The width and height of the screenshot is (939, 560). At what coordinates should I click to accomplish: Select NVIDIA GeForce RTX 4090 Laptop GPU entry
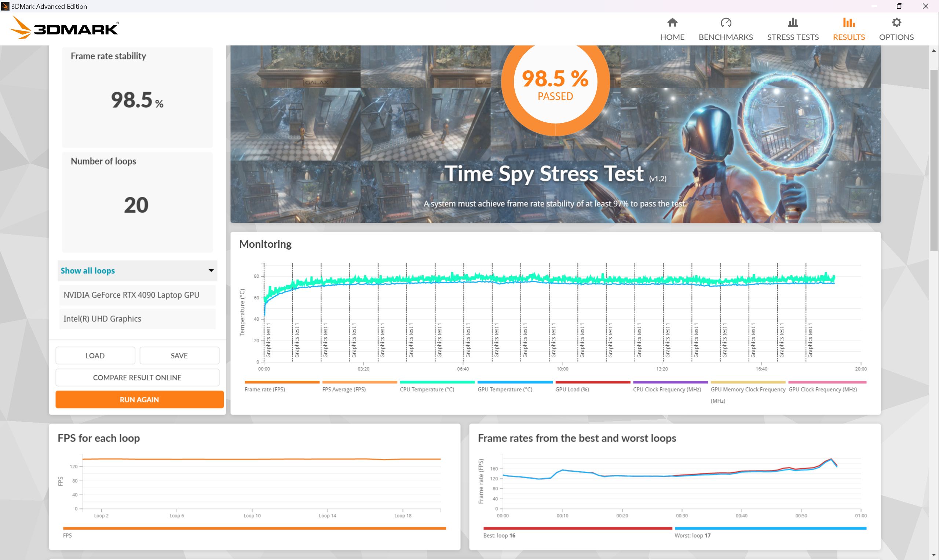click(138, 295)
